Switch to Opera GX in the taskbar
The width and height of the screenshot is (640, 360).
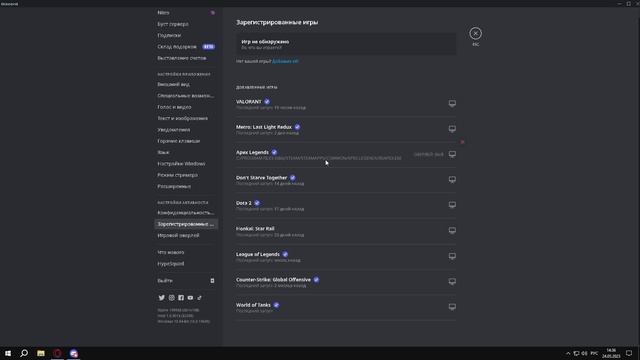(x=57, y=353)
